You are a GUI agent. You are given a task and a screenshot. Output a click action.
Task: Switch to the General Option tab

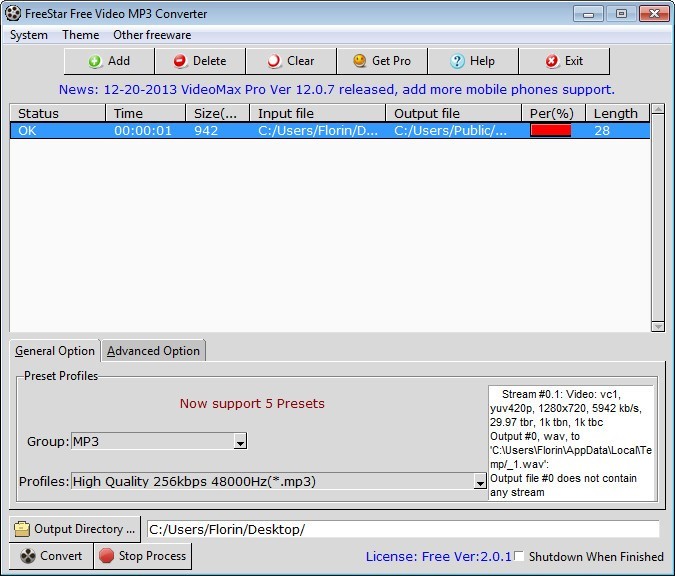55,351
